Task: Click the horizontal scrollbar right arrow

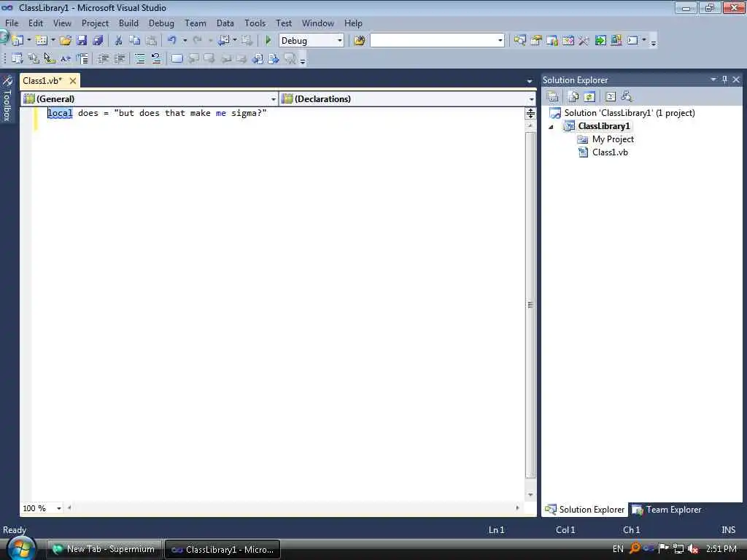Action: pyautogui.click(x=517, y=508)
